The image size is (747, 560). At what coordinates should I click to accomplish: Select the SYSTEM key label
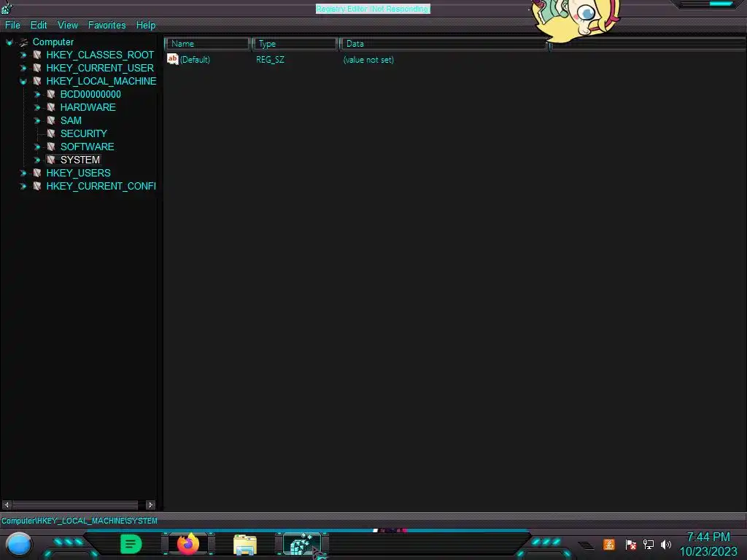(x=80, y=160)
